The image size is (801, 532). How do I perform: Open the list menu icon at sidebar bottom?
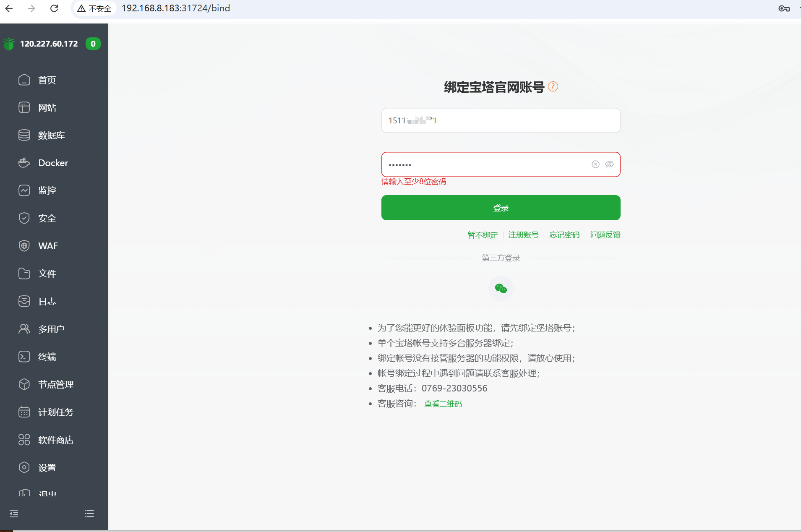[89, 514]
